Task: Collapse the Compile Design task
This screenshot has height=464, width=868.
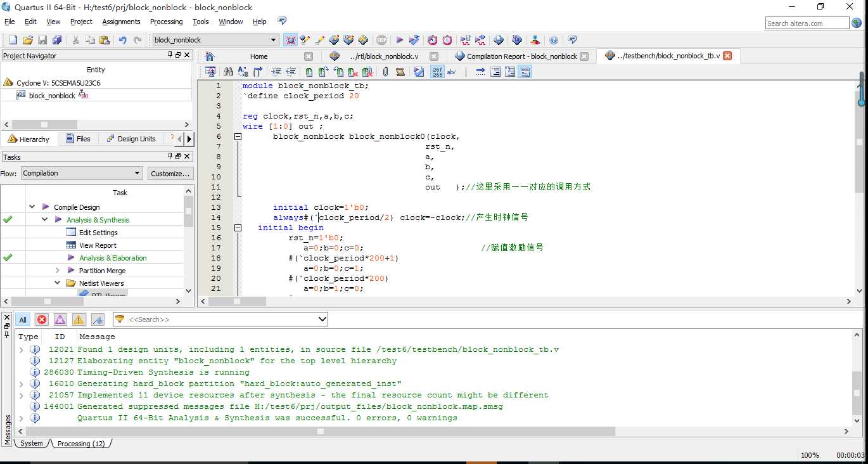Action: (32, 207)
